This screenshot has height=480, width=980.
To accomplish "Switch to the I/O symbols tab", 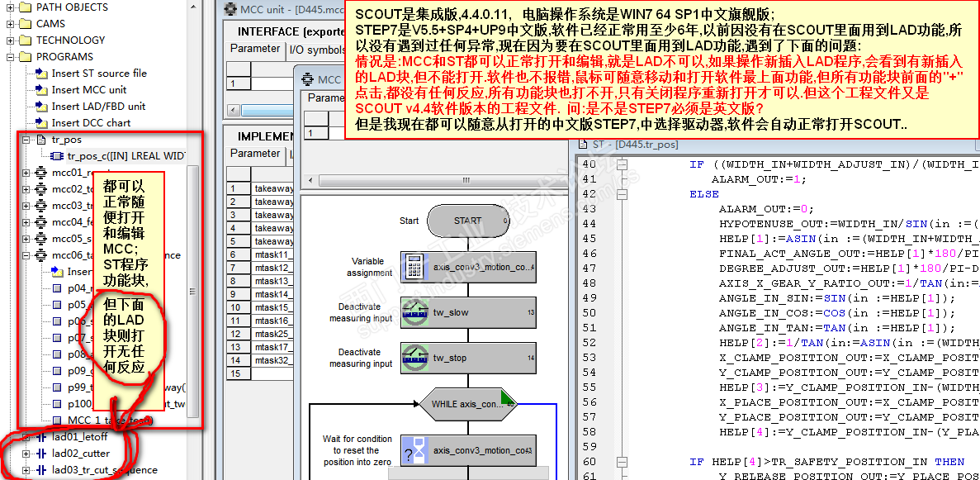I will point(317,50).
